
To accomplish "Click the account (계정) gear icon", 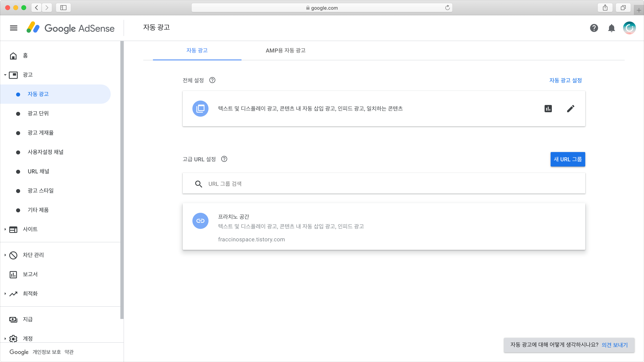I will 13,339.
